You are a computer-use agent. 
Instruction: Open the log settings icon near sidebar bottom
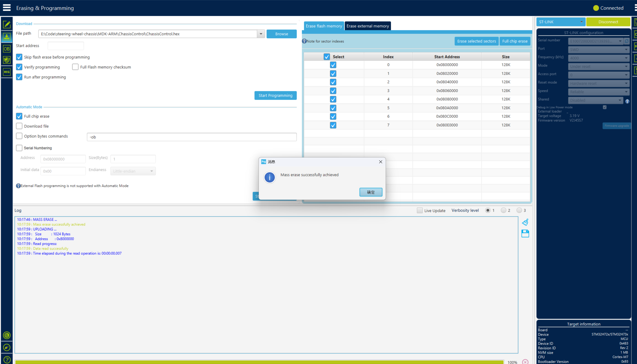coord(7,335)
